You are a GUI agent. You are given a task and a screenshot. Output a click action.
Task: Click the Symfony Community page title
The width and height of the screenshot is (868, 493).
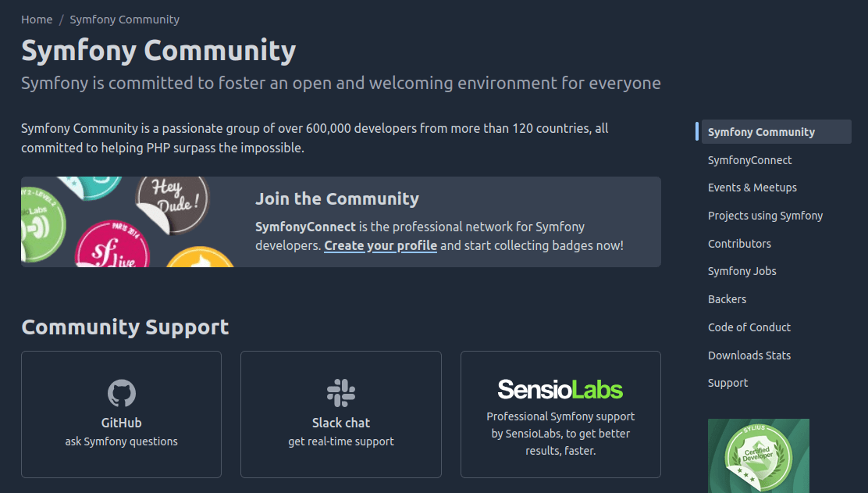coord(158,51)
